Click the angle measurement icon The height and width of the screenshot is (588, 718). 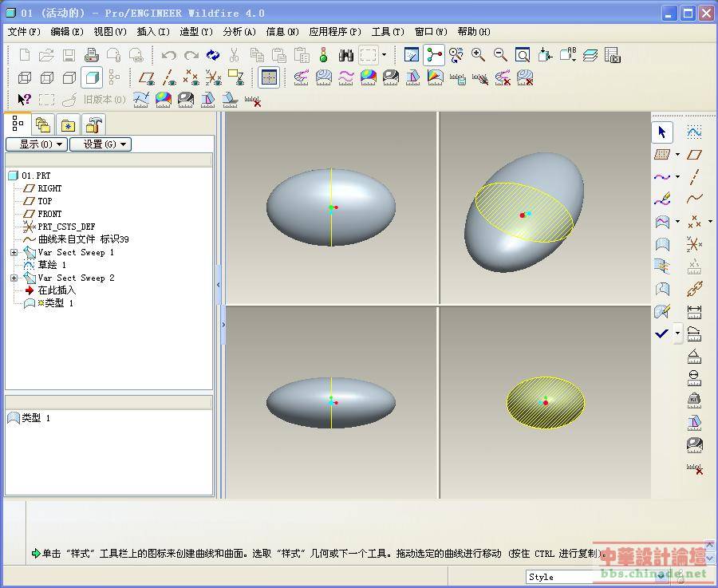pyautogui.click(x=694, y=356)
